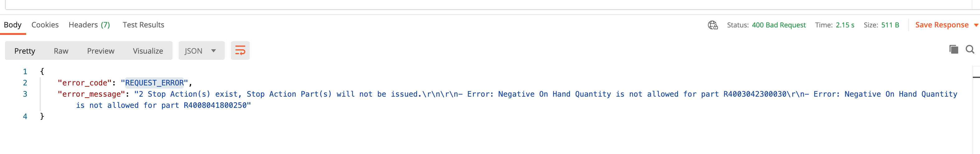This screenshot has width=980, height=154.
Task: Click the Save Response button
Action: (x=942, y=25)
